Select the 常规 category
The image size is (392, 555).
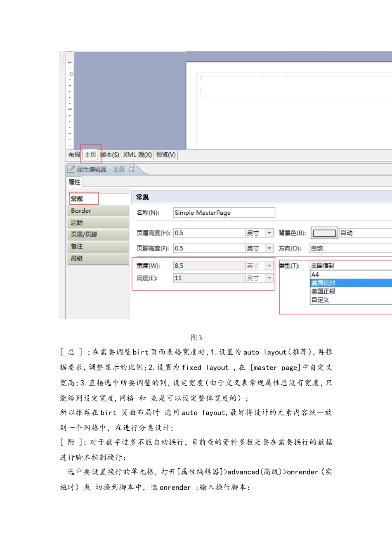point(98,199)
